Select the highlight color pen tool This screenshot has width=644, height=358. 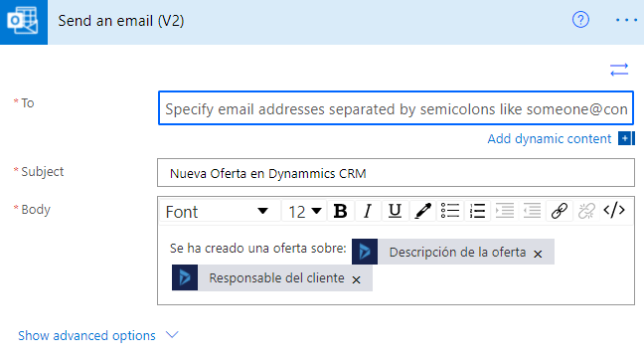click(422, 211)
